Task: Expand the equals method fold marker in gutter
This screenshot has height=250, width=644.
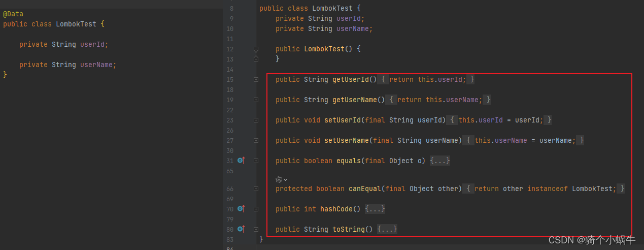Action: (x=256, y=161)
